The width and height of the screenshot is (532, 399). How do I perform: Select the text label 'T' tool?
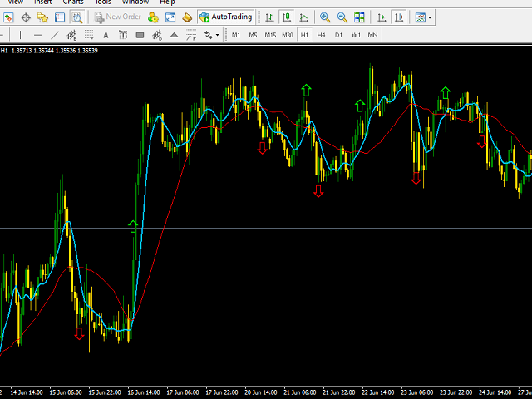click(x=123, y=35)
